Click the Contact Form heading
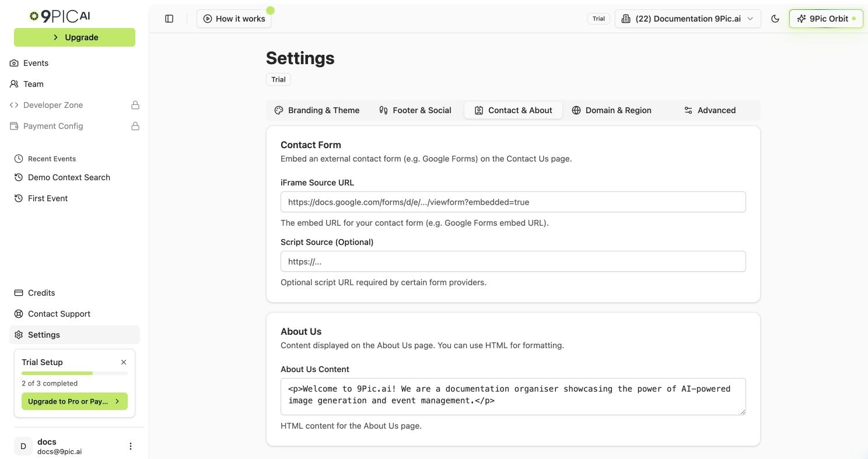Screen dimensions: 868x459 coord(311,145)
